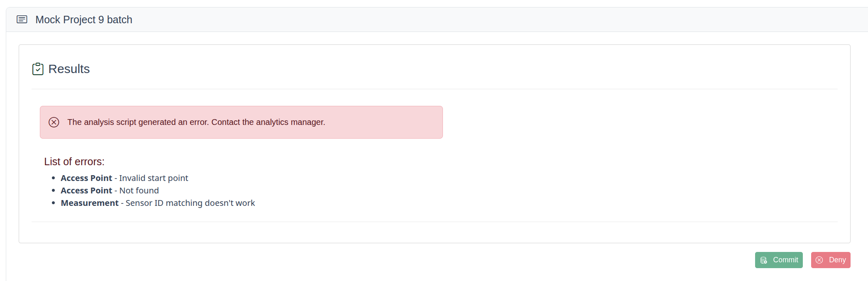Deny the batch results

(831, 260)
